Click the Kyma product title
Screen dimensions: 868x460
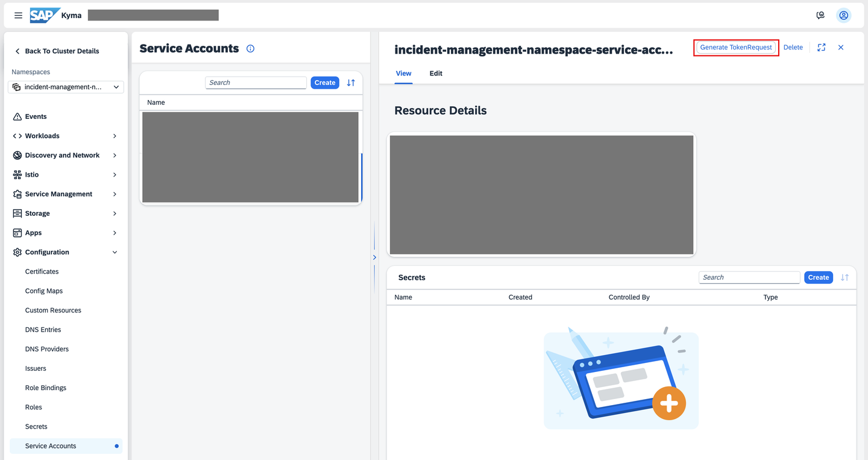pyautogui.click(x=71, y=15)
